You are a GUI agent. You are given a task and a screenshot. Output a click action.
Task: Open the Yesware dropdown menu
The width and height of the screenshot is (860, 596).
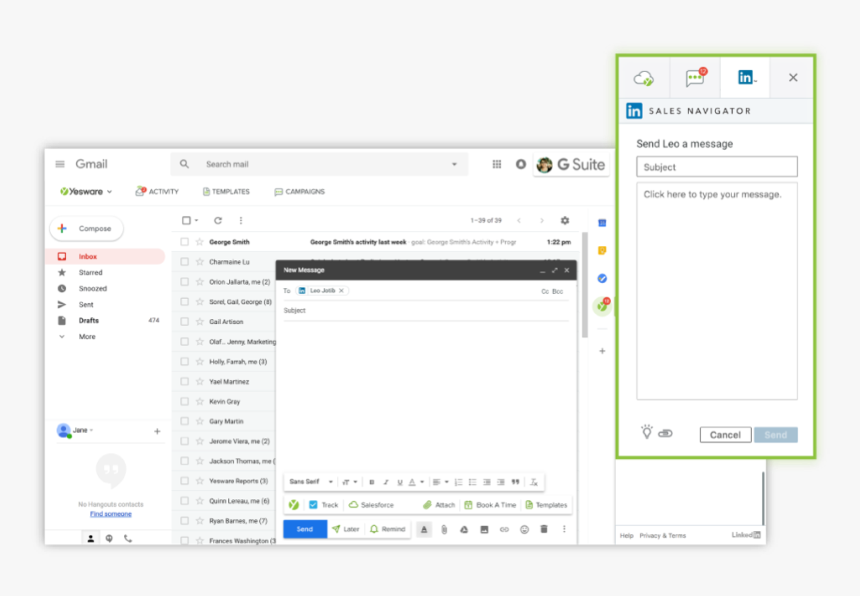86,191
